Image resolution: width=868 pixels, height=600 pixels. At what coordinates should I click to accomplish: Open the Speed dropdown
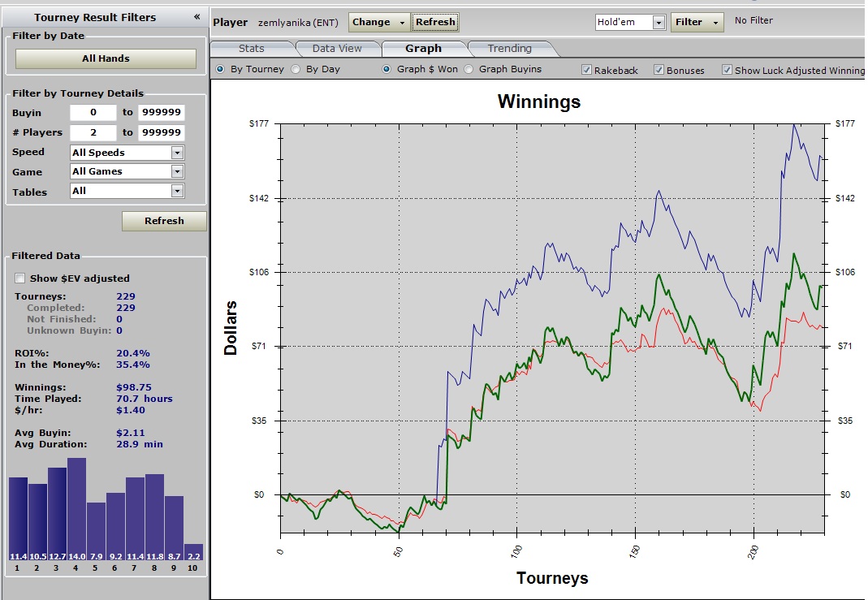point(177,153)
